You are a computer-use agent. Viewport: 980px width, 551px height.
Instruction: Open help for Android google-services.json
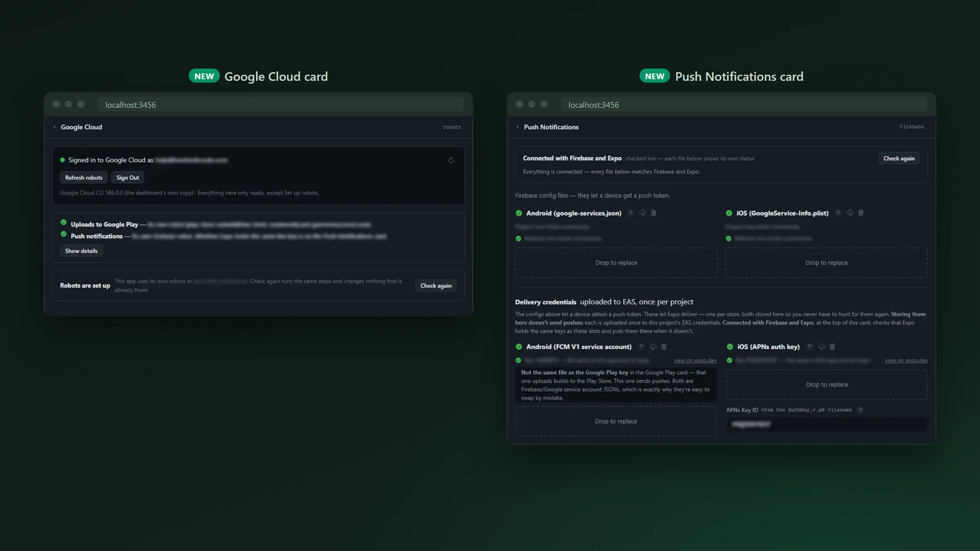tap(631, 213)
